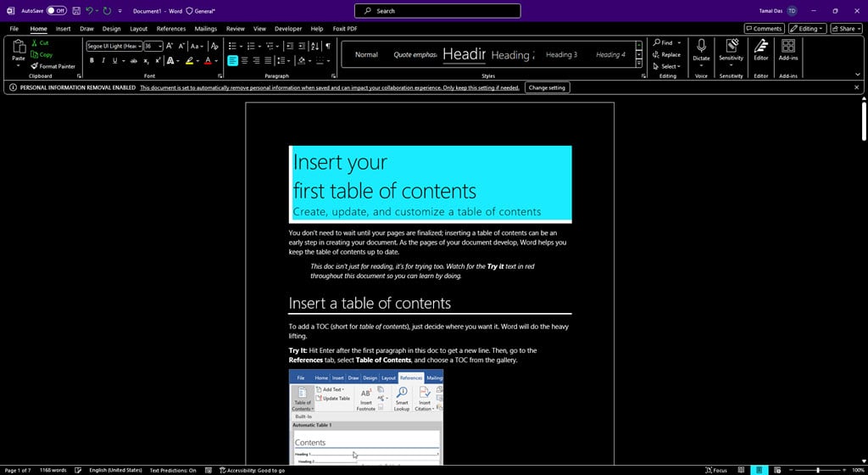Clear all formatting from selection
The height and width of the screenshot is (475, 868).
click(x=214, y=46)
